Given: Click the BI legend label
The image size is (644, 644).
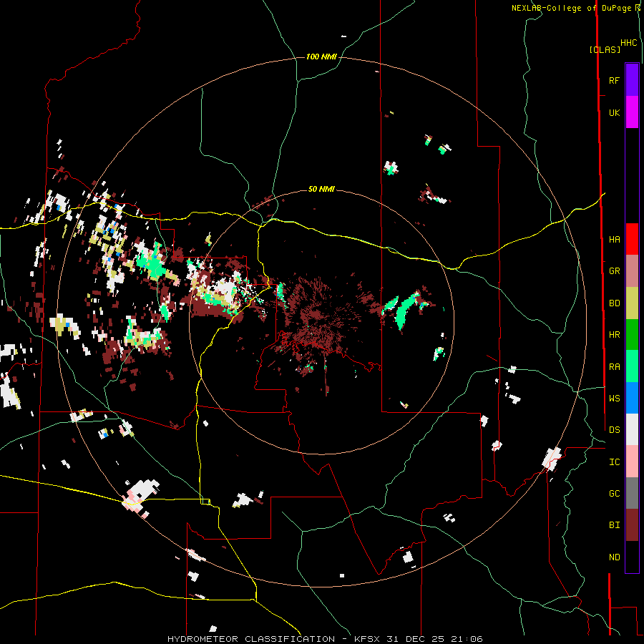Looking at the screenshot, I should (x=614, y=525).
